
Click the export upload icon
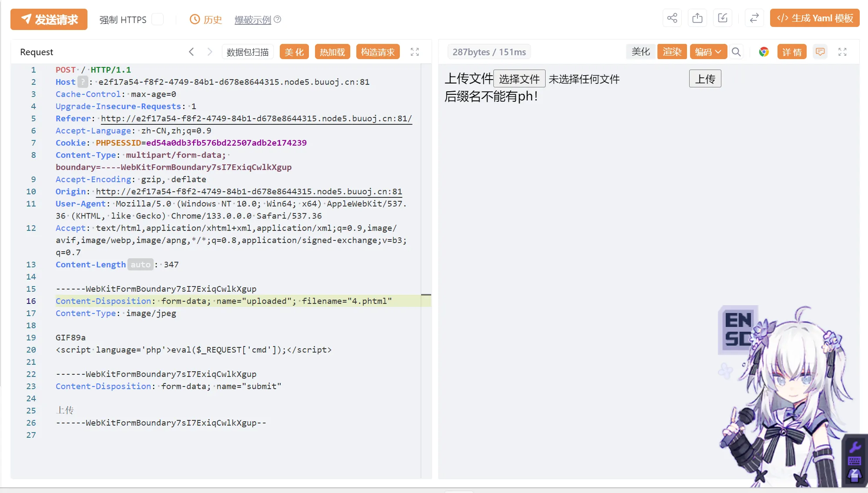tap(697, 18)
